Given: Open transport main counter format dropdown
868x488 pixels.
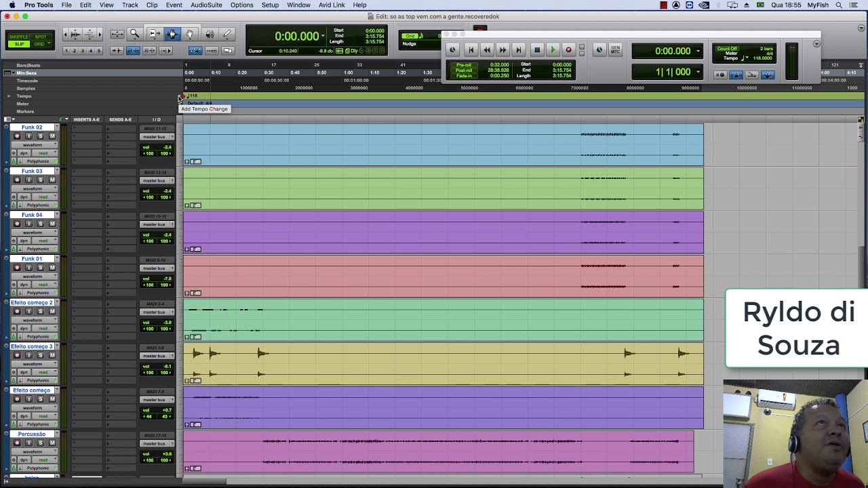Looking at the screenshot, I should 698,51.
